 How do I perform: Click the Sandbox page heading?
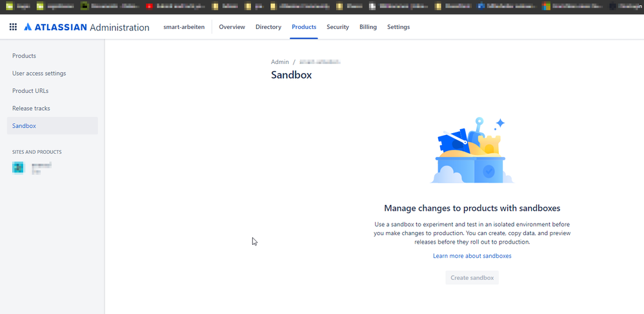[x=291, y=75]
